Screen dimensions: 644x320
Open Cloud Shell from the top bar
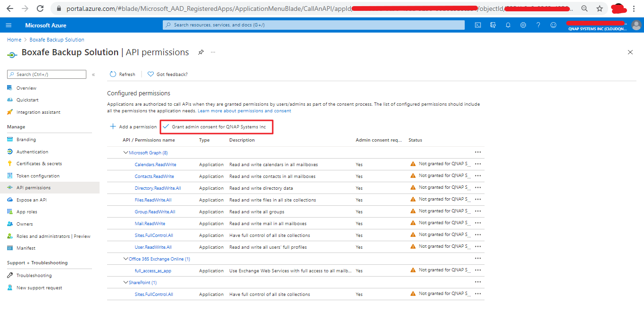(x=478, y=25)
